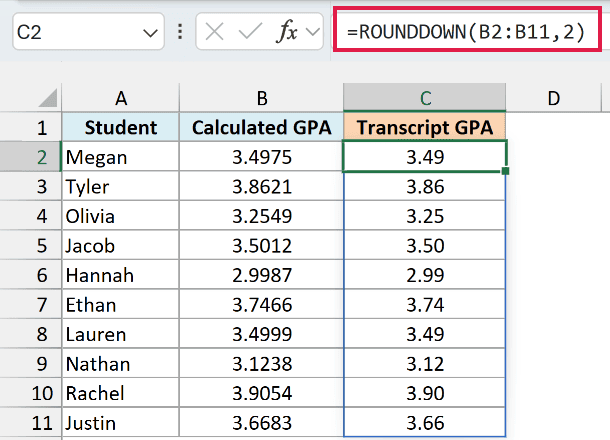Image resolution: width=610 pixels, height=440 pixels.
Task: Select the cell containing Ethan
Action: coord(121,305)
